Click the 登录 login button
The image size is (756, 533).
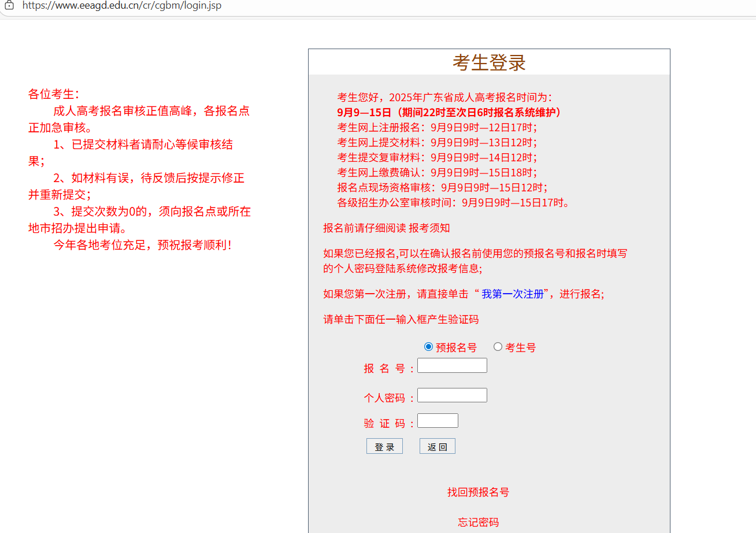click(384, 446)
